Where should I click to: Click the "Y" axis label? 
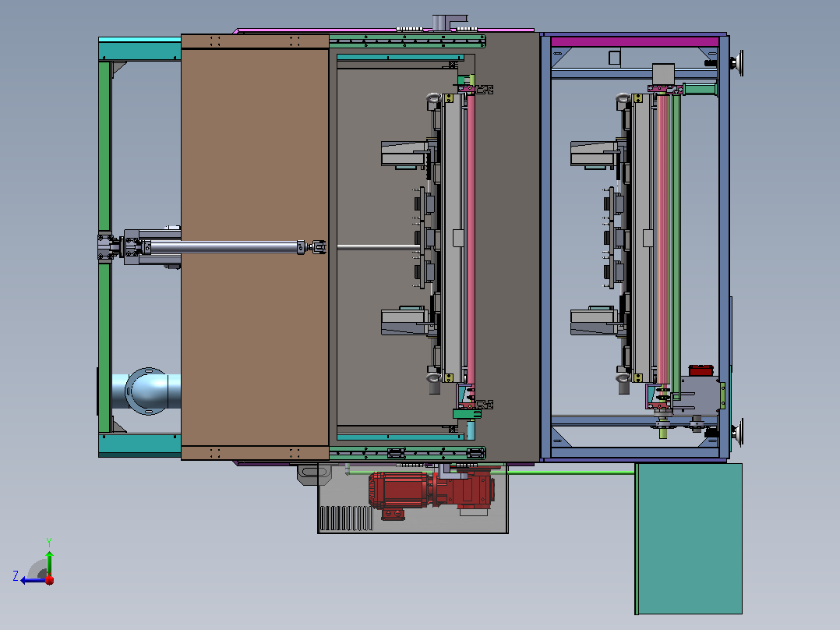pyautogui.click(x=49, y=542)
